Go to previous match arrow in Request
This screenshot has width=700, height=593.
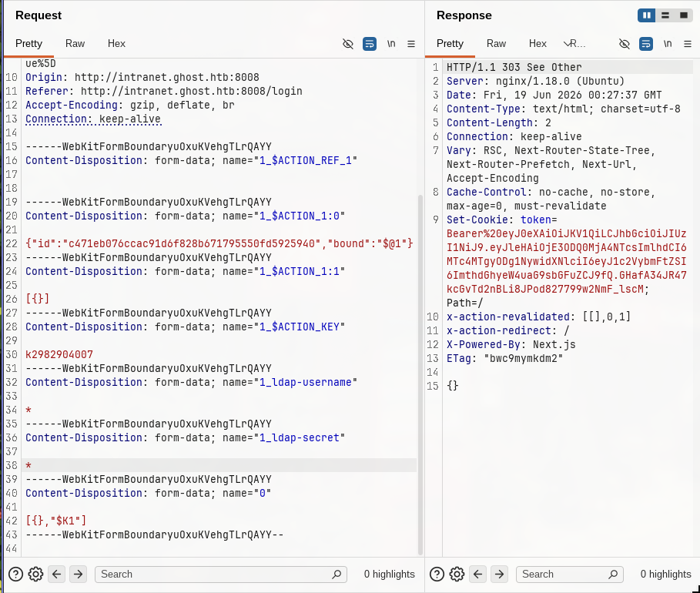click(x=57, y=575)
